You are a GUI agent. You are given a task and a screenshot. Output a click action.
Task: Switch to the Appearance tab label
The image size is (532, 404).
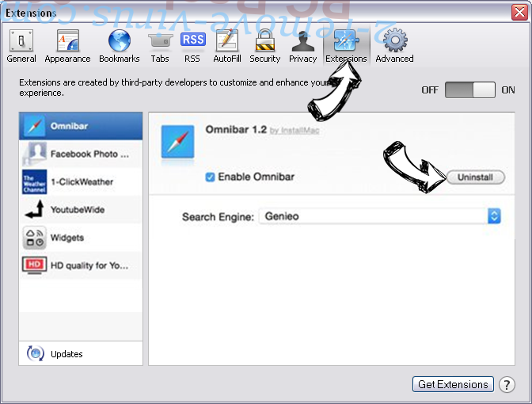coord(67,59)
